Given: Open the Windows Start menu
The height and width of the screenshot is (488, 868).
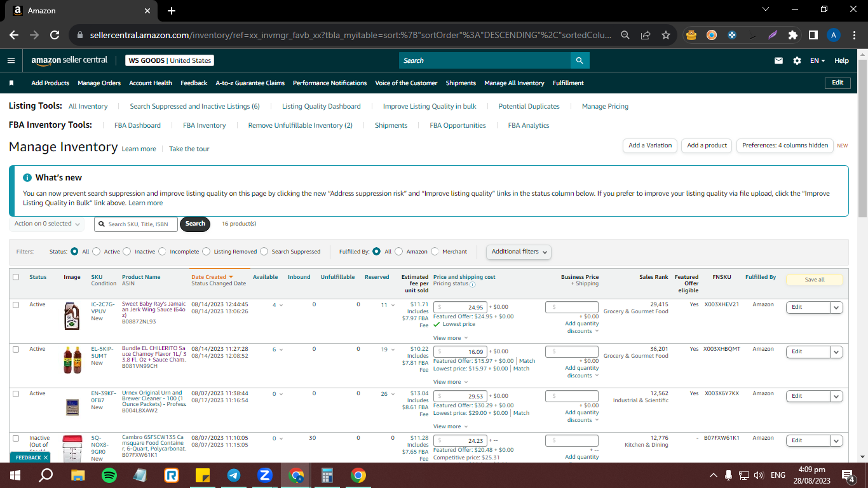Looking at the screenshot, I should click(15, 475).
